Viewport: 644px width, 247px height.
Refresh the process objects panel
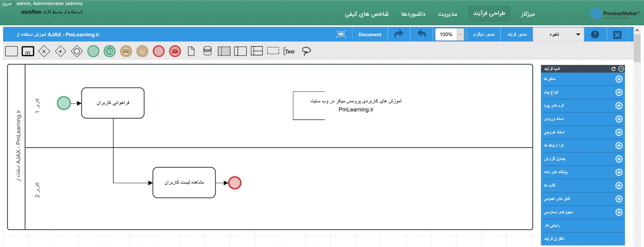(x=613, y=69)
